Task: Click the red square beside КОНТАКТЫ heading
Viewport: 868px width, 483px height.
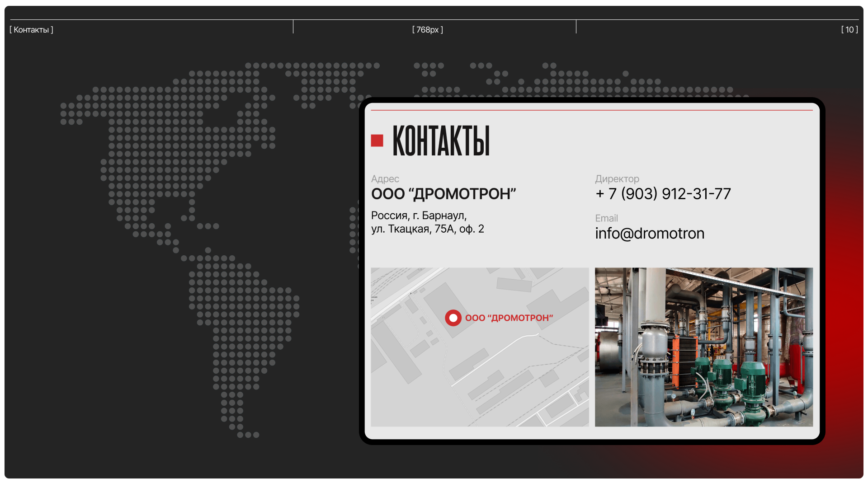Action: coord(377,141)
